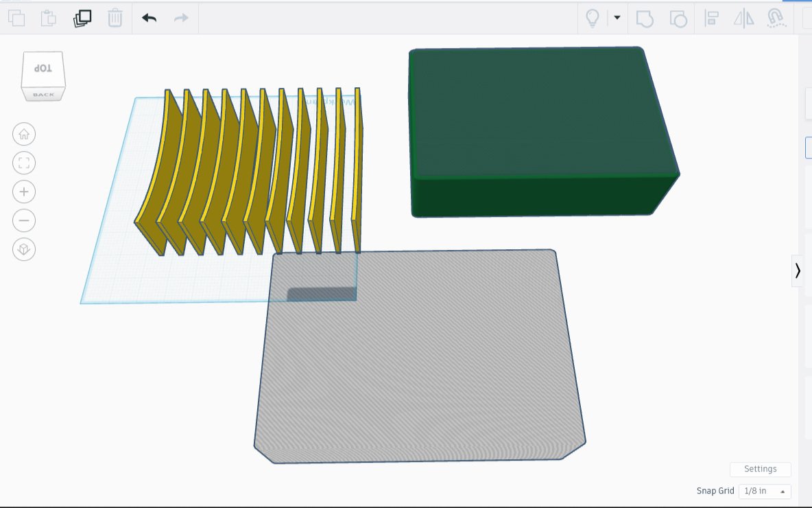Toggle orthographic perspective view cube icon

tap(24, 249)
